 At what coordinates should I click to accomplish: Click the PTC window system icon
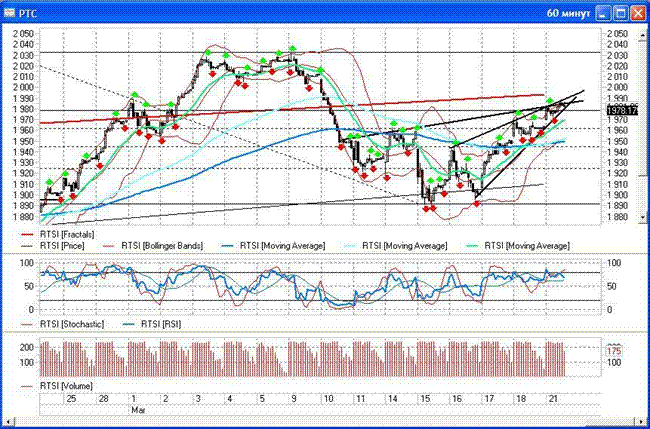click(x=9, y=14)
